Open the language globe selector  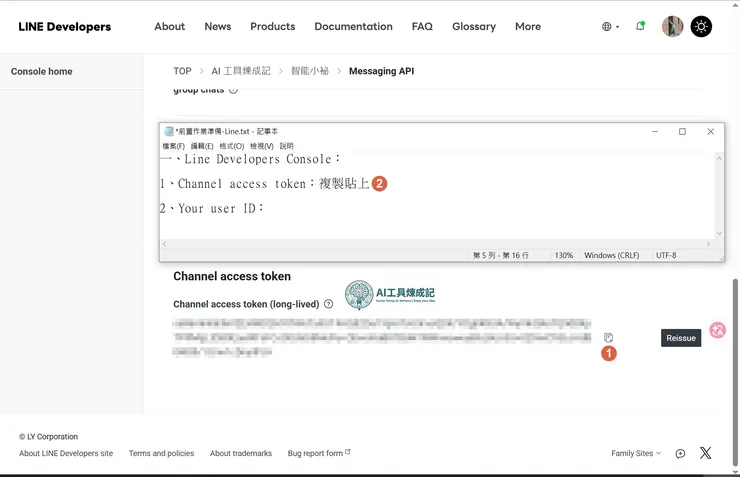(610, 27)
